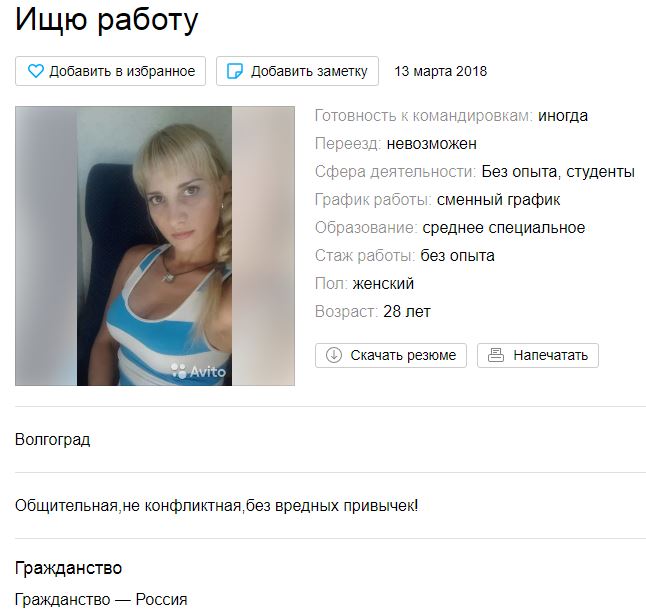Image resolution: width=646 pixels, height=612 pixels.
Task: Click the 'Ищу работу' page title
Action: click(x=107, y=19)
